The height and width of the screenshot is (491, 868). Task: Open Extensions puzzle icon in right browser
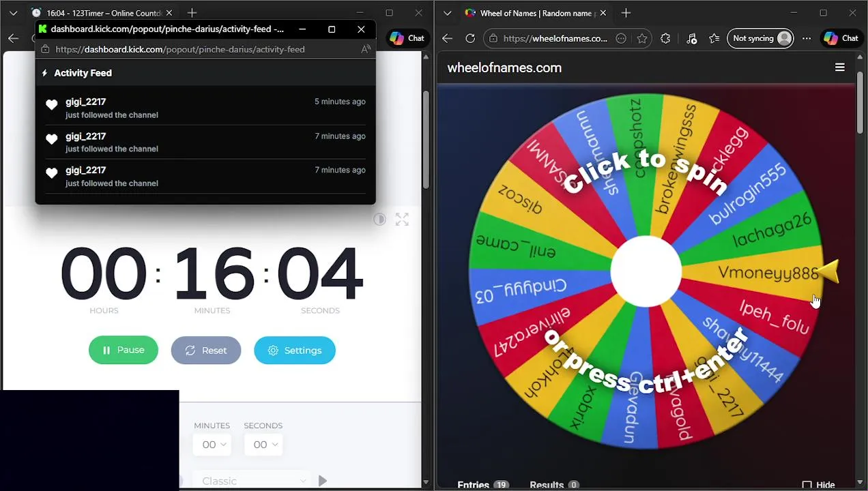(665, 39)
